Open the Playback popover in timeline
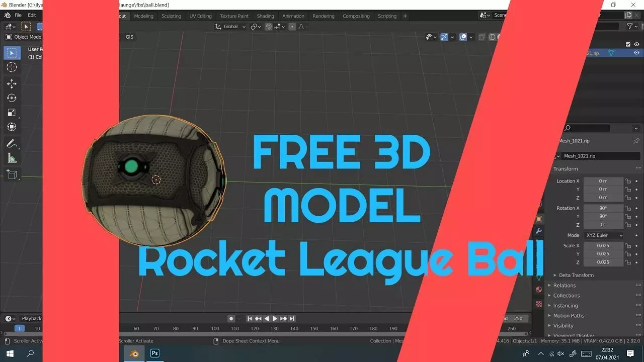This screenshot has height=362, width=644. pyautogui.click(x=31, y=318)
